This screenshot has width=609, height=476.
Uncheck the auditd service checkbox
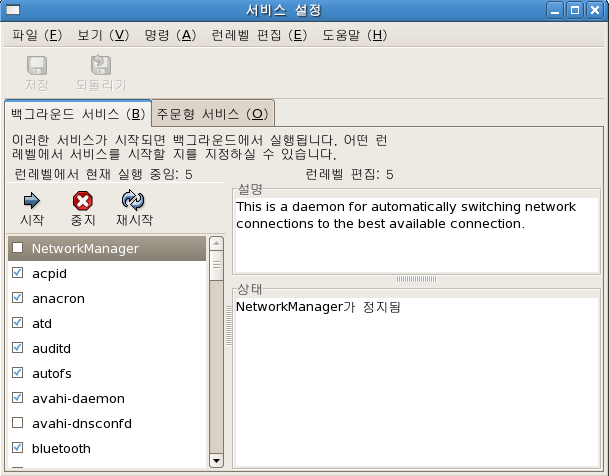[x=17, y=347]
